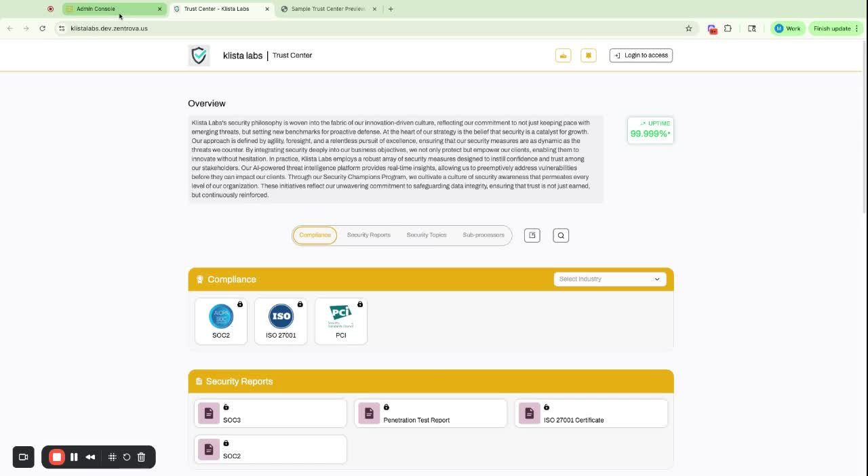Click the ISO 27001 Certificate document icon
This screenshot has width=868, height=476.
530,413
